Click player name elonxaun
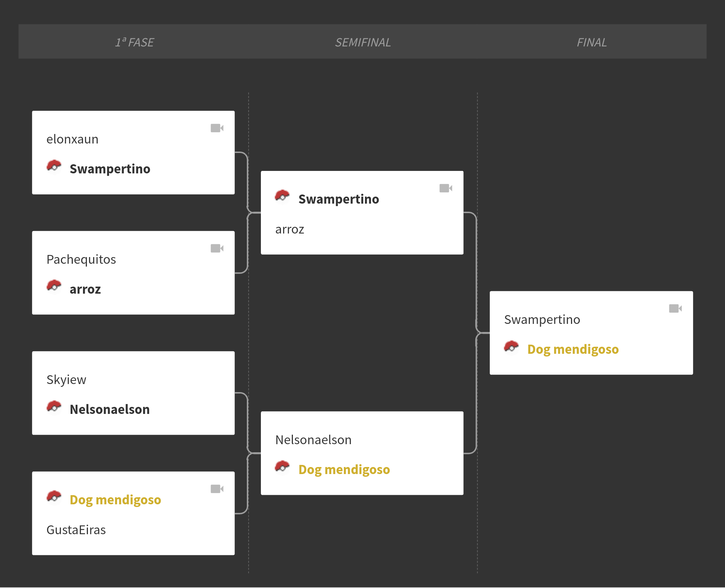The width and height of the screenshot is (725, 588). (x=72, y=139)
